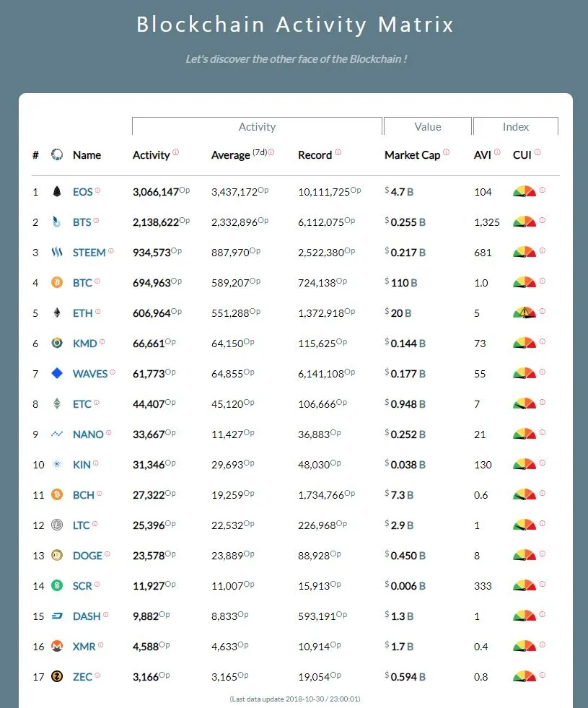The width and height of the screenshot is (588, 708).
Task: Sort by the AVI column header
Action: pos(483,155)
